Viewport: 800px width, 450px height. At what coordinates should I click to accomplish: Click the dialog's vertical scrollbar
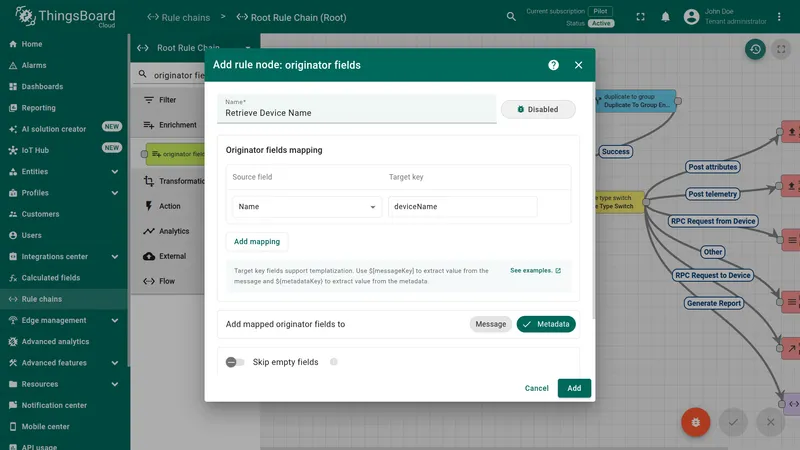(593, 199)
